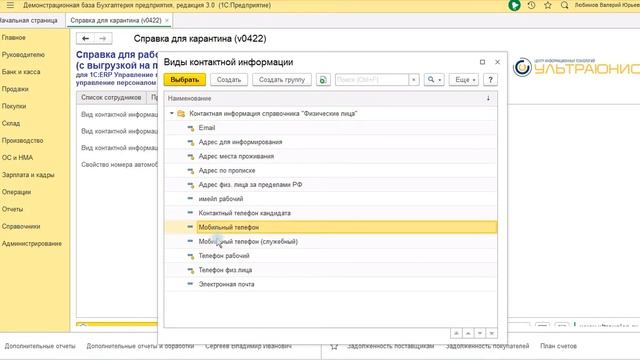640x360 pixels.
Task: Click the Выбрать button
Action: tap(184, 80)
